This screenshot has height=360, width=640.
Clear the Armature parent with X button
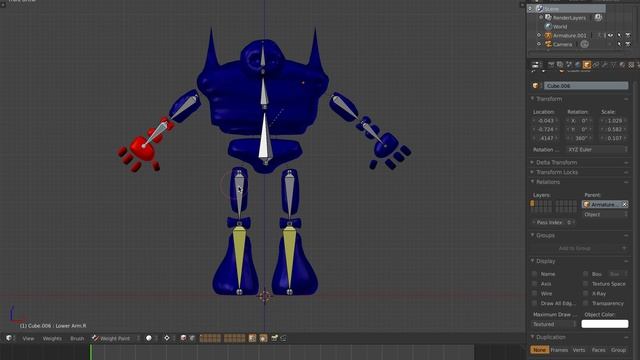click(x=624, y=204)
